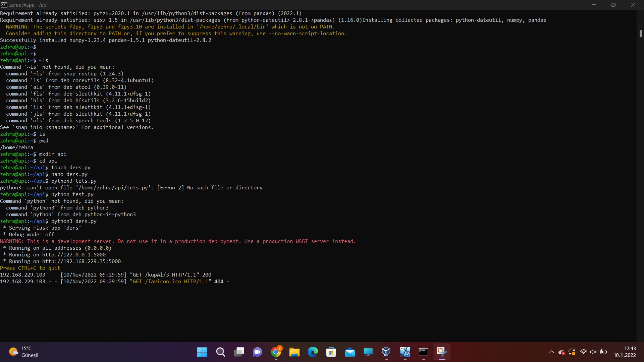Open the terminal window title icon menu
644x362 pixels.
[x=4, y=5]
